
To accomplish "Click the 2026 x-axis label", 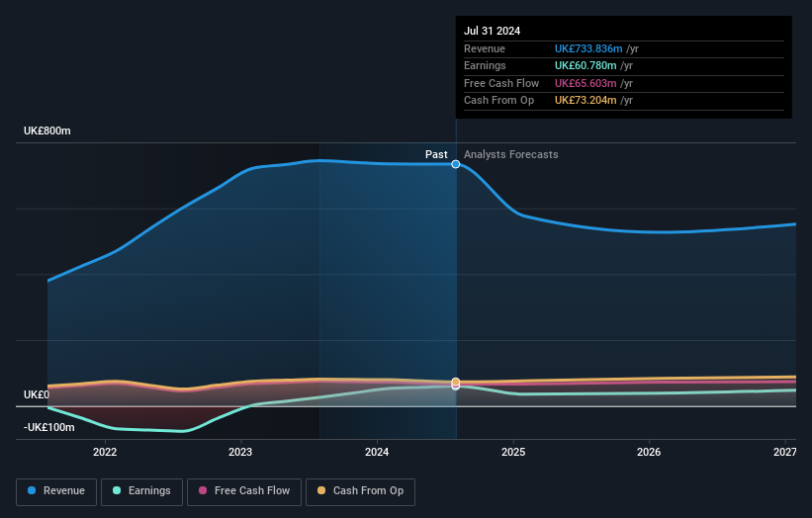I will pyautogui.click(x=649, y=453).
